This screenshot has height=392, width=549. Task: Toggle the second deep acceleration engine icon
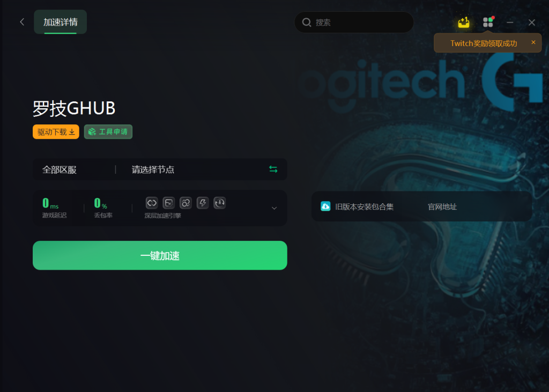pos(169,203)
